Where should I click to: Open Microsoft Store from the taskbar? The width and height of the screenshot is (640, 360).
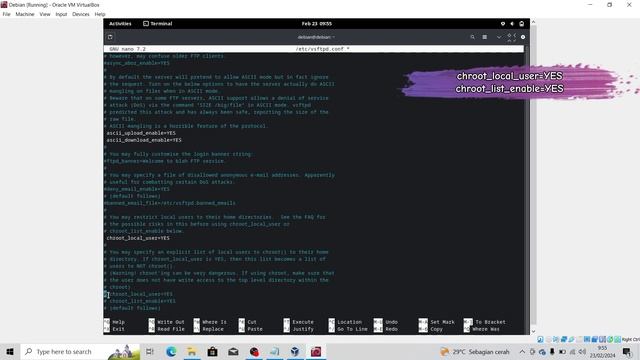[212, 351]
